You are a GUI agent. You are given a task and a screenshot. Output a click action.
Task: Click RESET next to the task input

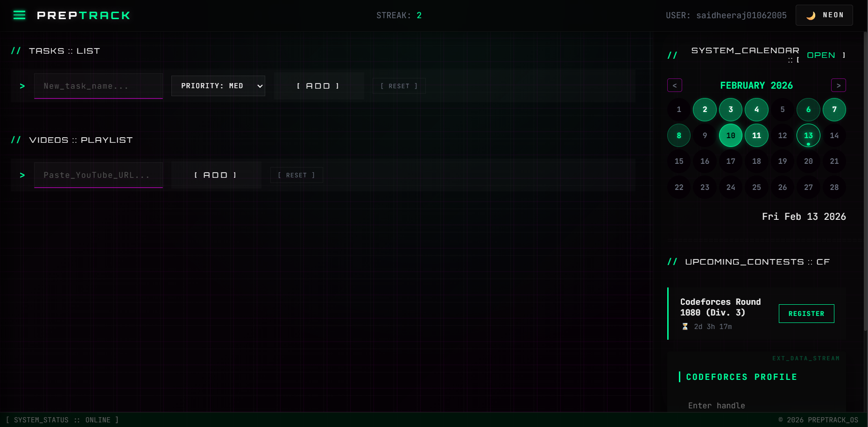[x=399, y=86]
